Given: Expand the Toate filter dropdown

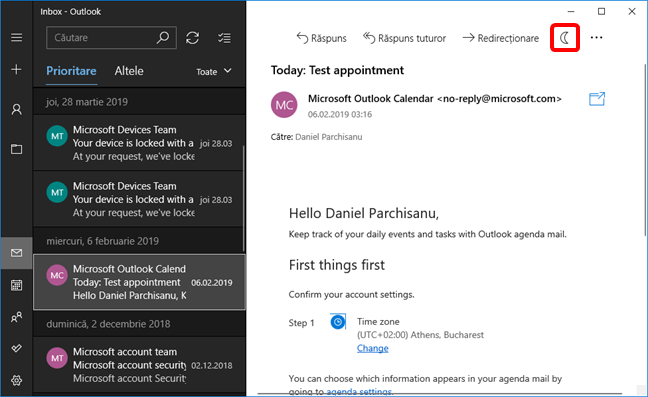Looking at the screenshot, I should [214, 71].
